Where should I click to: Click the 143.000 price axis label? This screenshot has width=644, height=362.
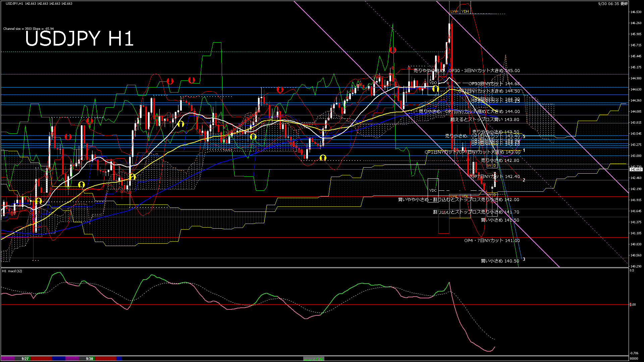636,156
